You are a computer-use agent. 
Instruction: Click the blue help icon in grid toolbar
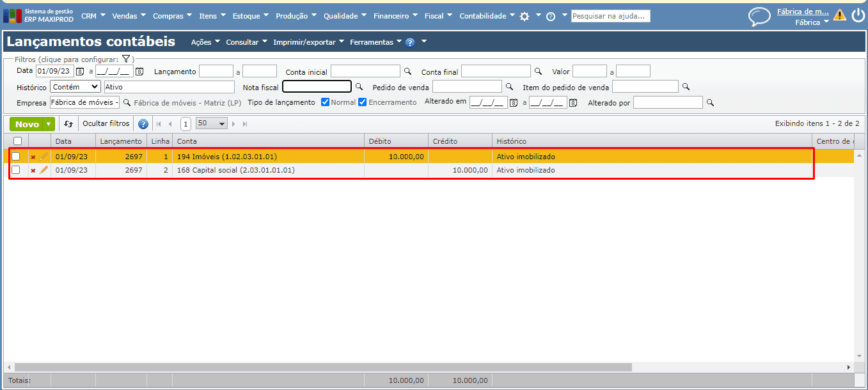[x=143, y=124]
